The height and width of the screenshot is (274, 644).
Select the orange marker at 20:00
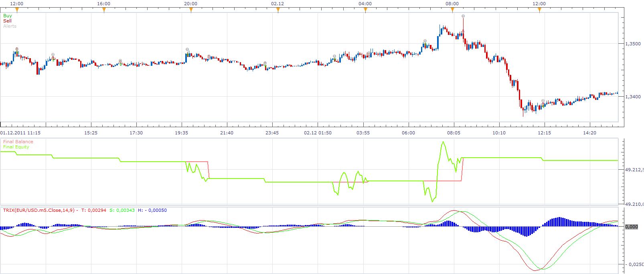191,10
